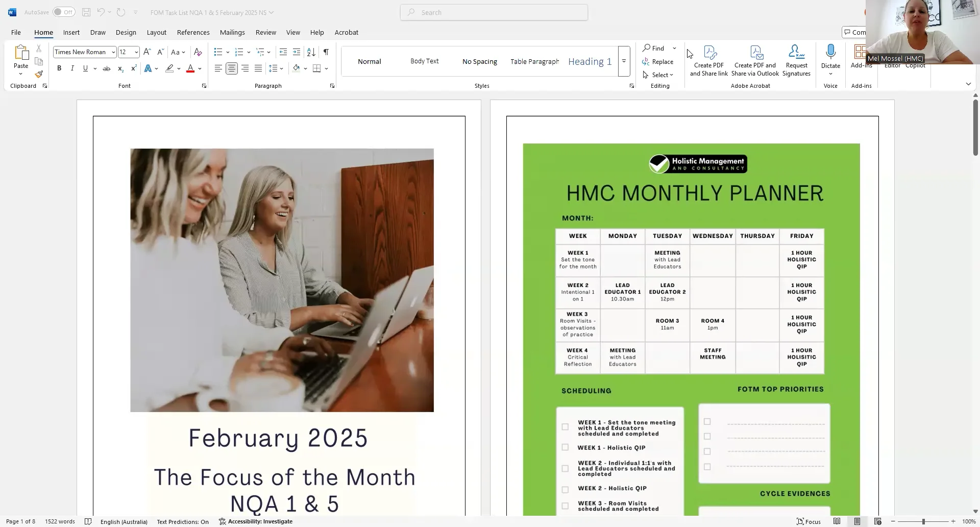Click Accessibility: Investigate in status bar
980x527 pixels.
click(x=260, y=521)
